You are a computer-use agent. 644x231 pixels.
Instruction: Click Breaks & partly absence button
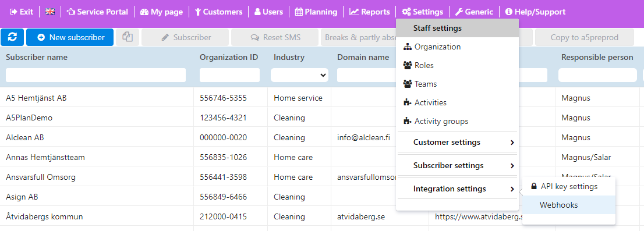[x=358, y=37]
